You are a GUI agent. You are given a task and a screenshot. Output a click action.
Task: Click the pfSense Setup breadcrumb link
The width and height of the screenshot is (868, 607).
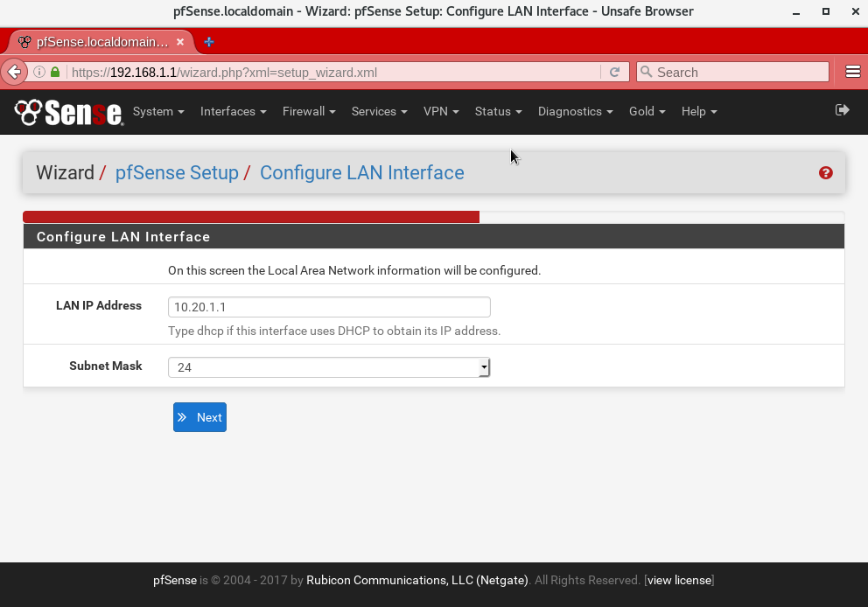[x=177, y=172]
